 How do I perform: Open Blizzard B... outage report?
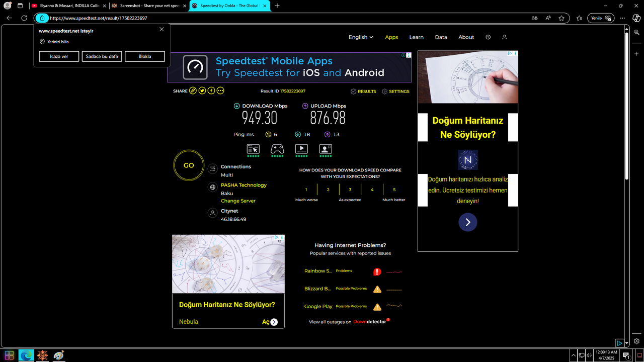(x=317, y=289)
